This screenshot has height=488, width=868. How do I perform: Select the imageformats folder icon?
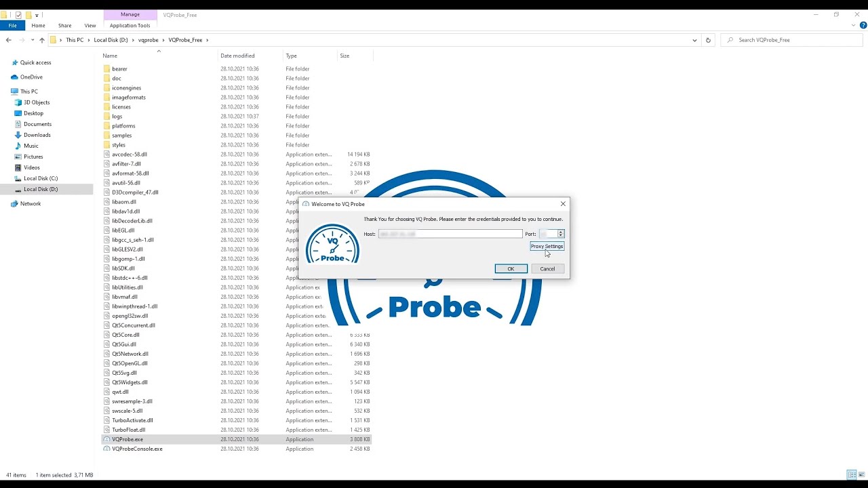107,98
